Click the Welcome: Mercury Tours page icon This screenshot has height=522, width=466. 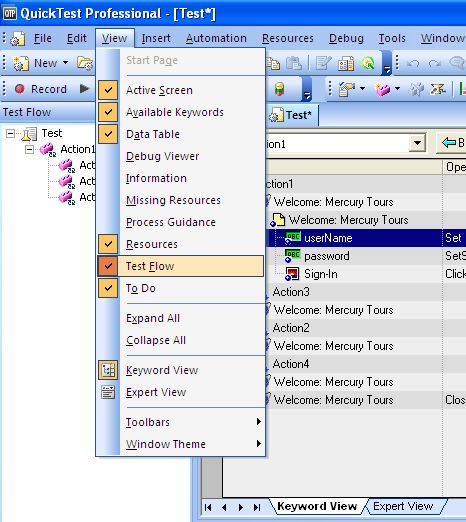pos(278,220)
